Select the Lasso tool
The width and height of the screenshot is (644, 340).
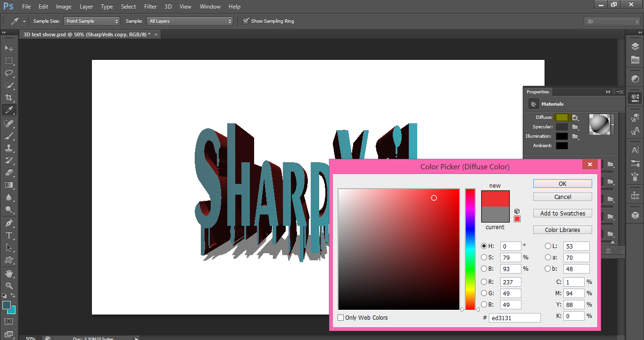pyautogui.click(x=9, y=73)
